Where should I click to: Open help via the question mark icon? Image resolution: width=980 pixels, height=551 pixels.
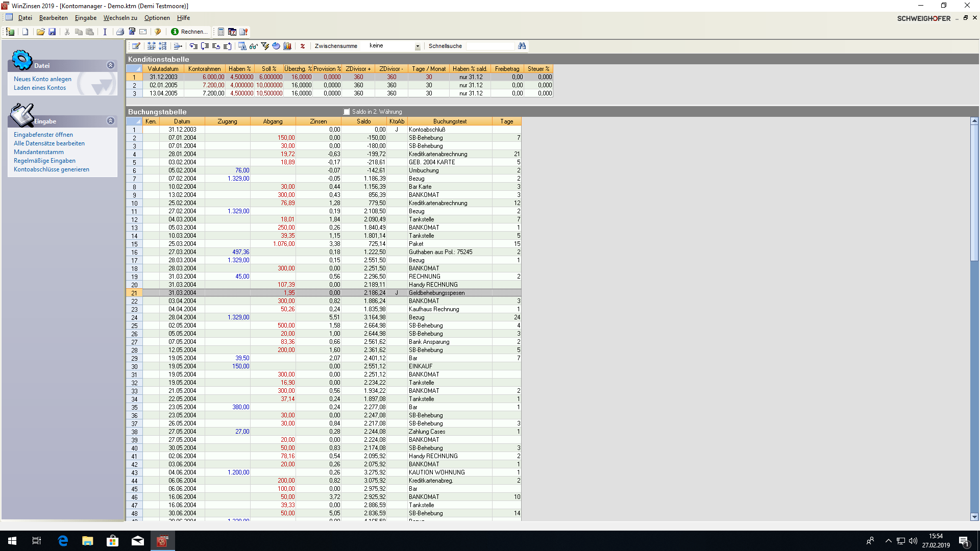[158, 32]
